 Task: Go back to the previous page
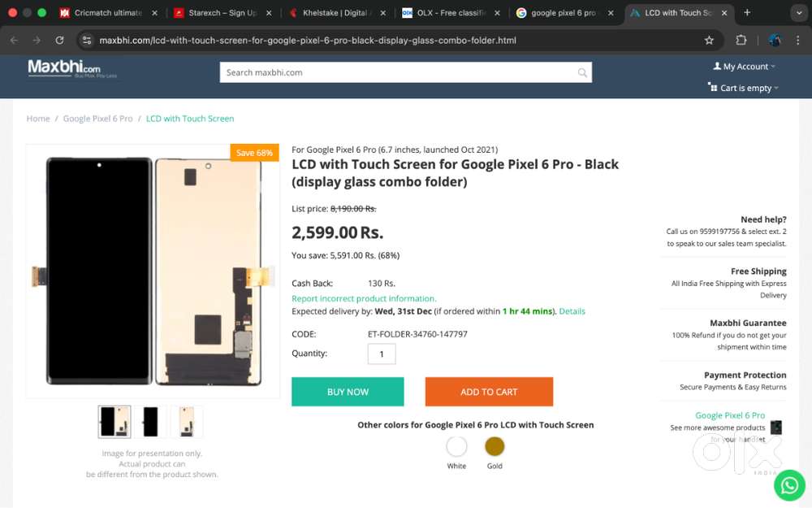click(14, 40)
